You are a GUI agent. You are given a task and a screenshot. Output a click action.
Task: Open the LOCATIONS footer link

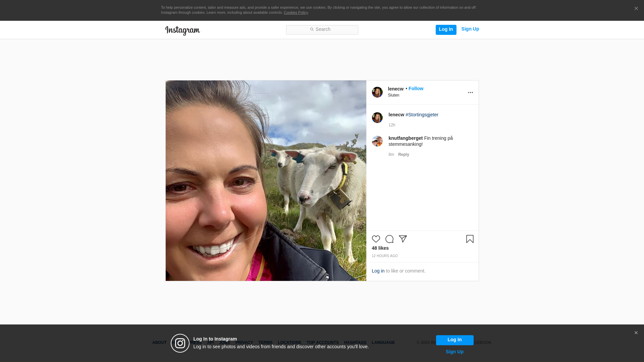click(289, 343)
